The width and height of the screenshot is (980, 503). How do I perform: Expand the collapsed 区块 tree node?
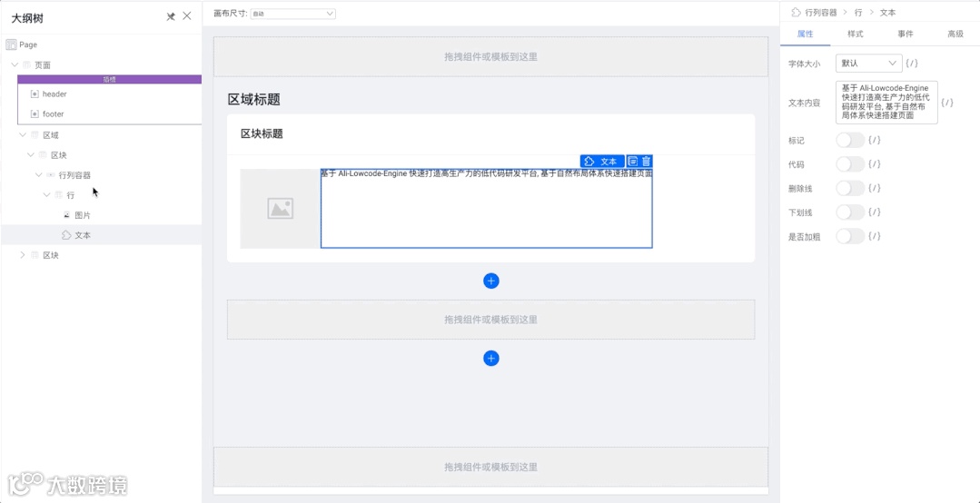(23, 255)
